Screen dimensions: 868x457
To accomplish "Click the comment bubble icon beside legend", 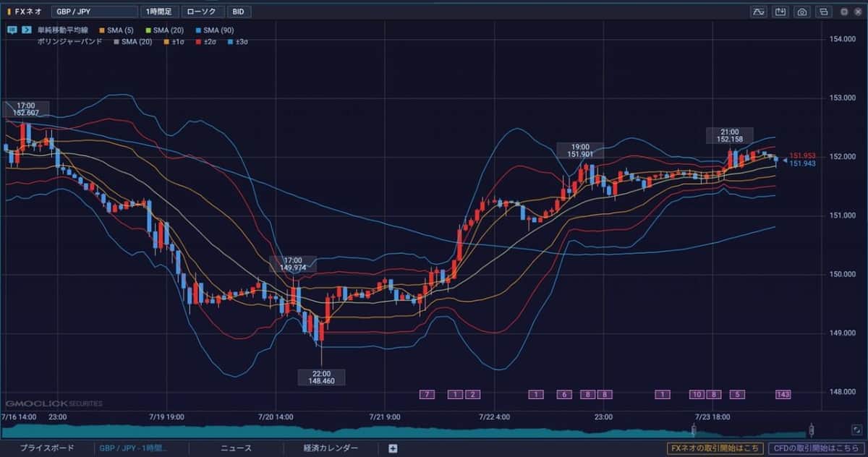I will click(x=12, y=30).
